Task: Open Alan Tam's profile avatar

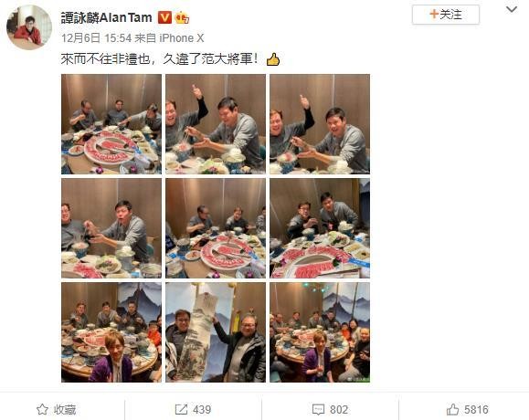Action: [x=29, y=27]
